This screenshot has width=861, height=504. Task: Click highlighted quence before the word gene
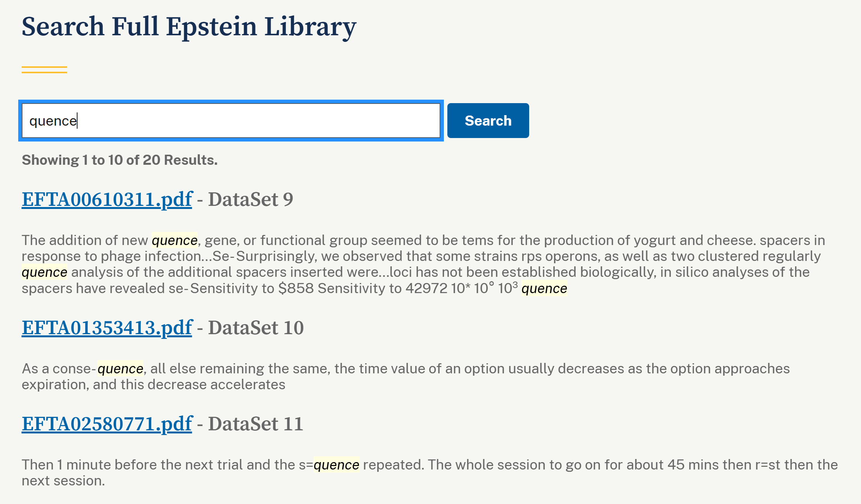coord(174,240)
